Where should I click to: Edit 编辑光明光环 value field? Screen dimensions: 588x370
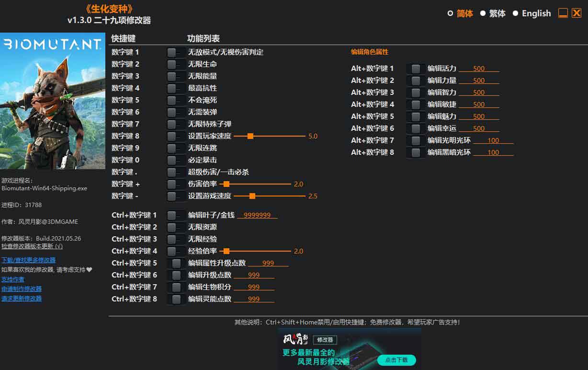tap(493, 140)
